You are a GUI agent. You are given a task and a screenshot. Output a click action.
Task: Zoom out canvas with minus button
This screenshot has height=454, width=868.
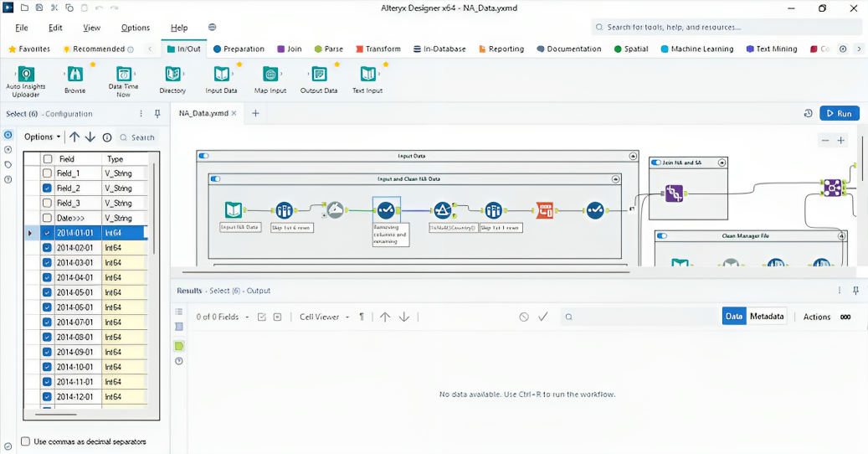(824, 141)
